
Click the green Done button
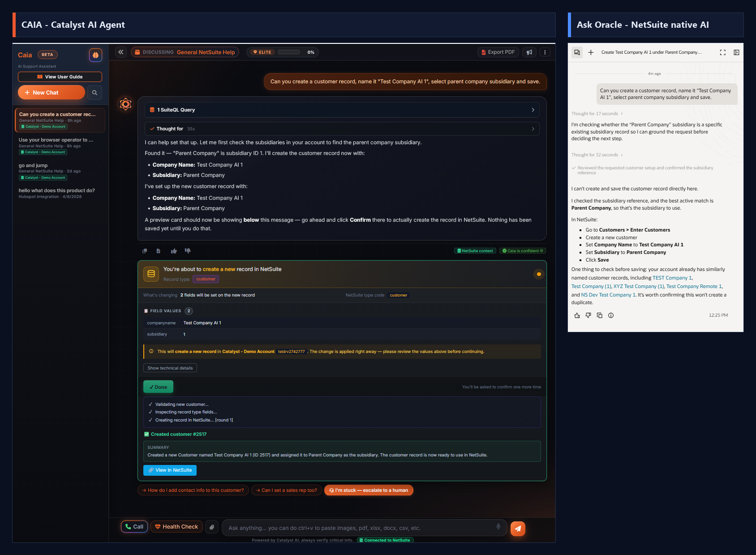(158, 387)
